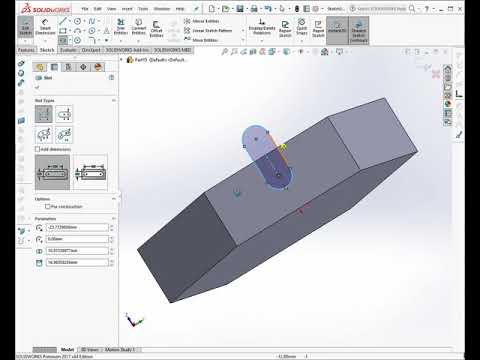
Task: Switch to the Features ribbon tab
Action: coord(26,50)
